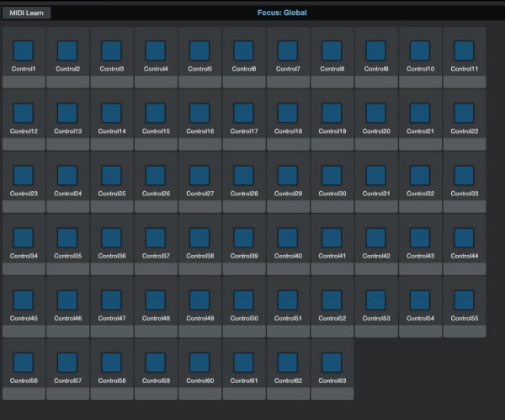
Task: Activate the Control46 pad
Action: [x=67, y=300]
